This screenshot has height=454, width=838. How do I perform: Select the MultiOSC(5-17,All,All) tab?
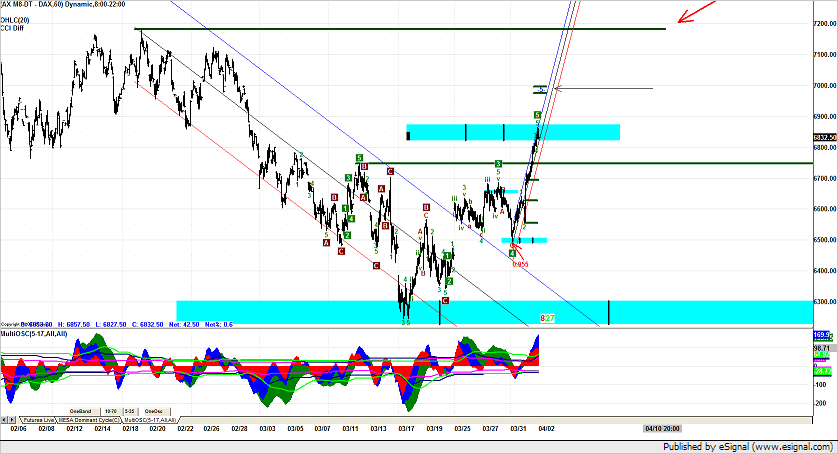coord(150,420)
